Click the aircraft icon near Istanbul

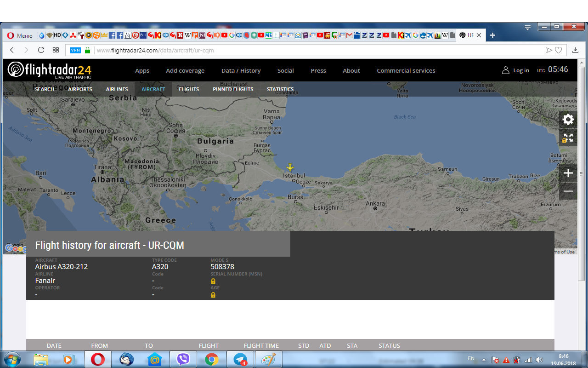tap(290, 167)
